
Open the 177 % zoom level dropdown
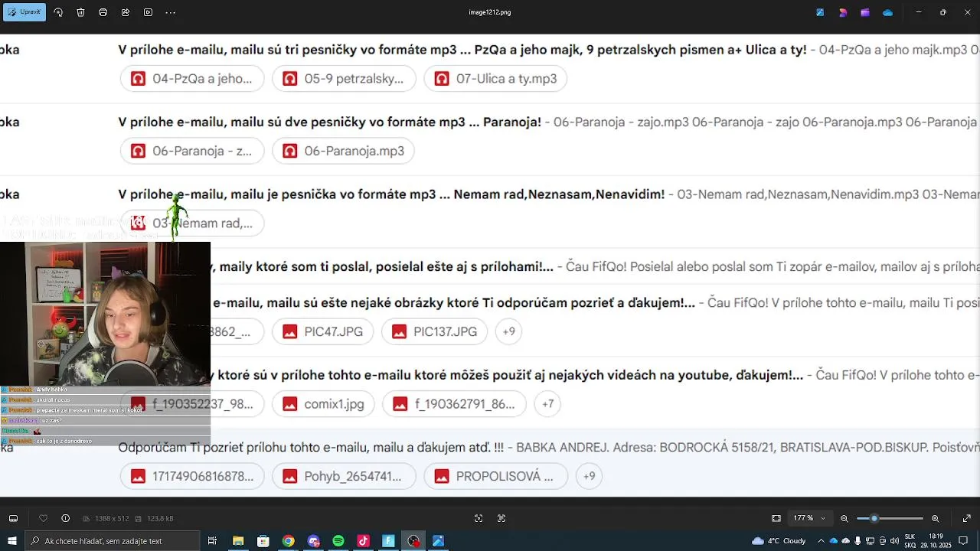coord(809,518)
